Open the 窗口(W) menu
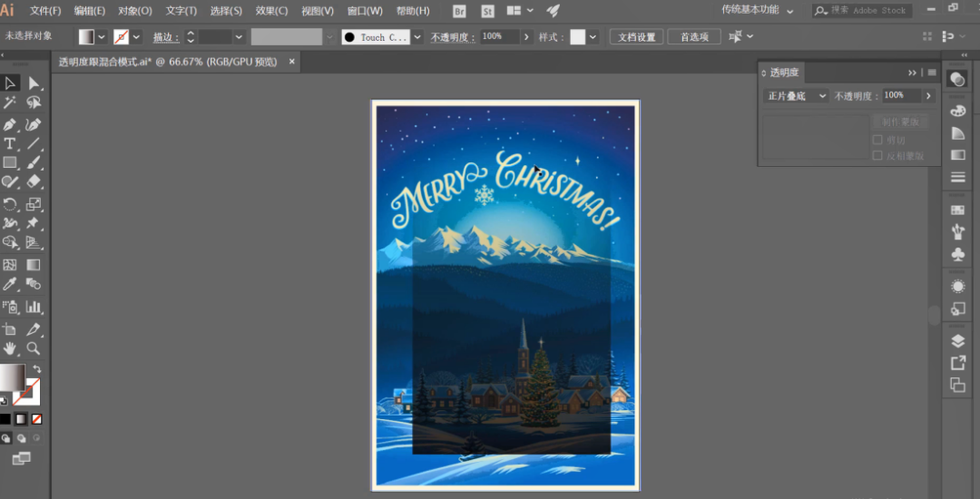The image size is (980, 499). point(365,11)
